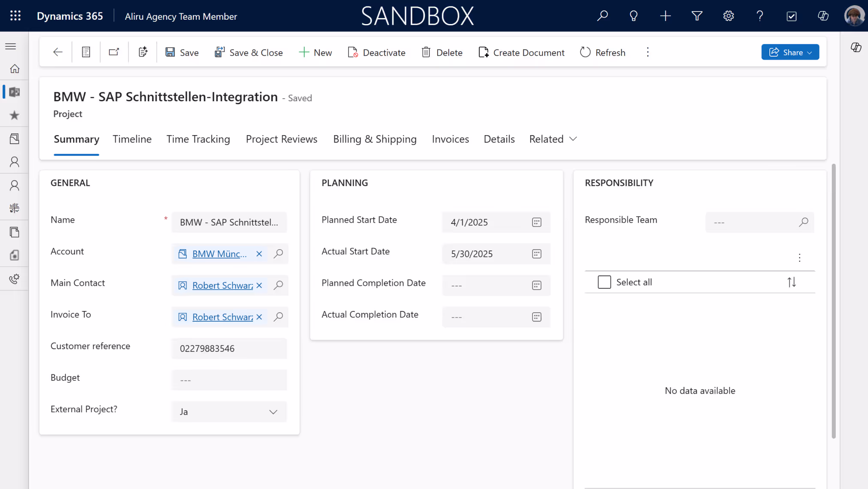The image size is (868, 489).
Task: Click the task checkmark icon in header
Action: point(791,16)
